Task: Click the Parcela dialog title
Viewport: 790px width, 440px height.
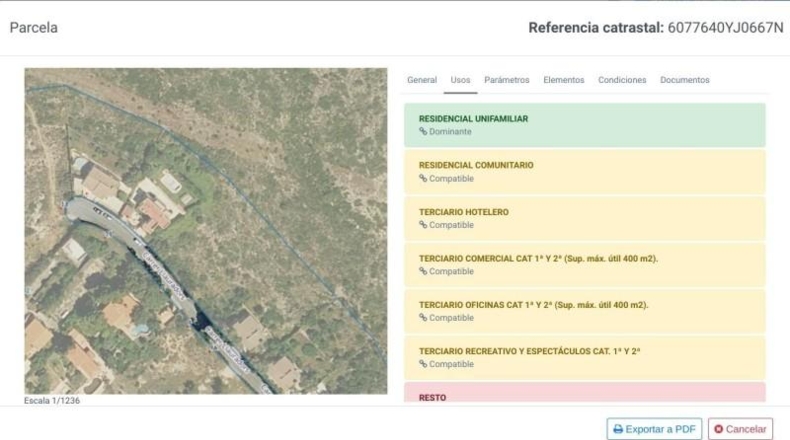Action: [x=34, y=28]
